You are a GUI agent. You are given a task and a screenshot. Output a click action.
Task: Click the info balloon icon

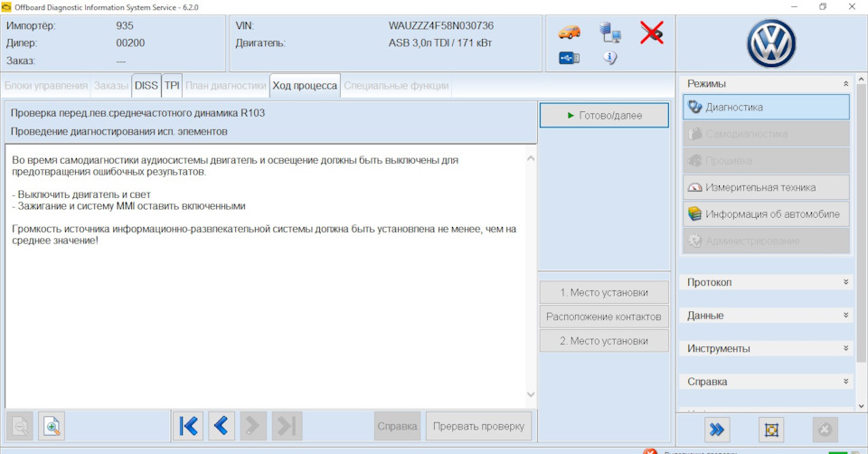(610, 58)
